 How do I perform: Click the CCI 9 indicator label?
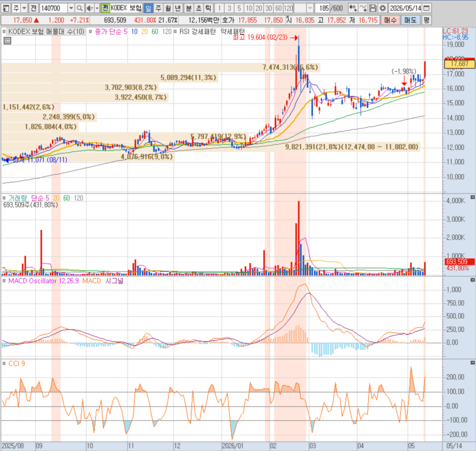17,364
